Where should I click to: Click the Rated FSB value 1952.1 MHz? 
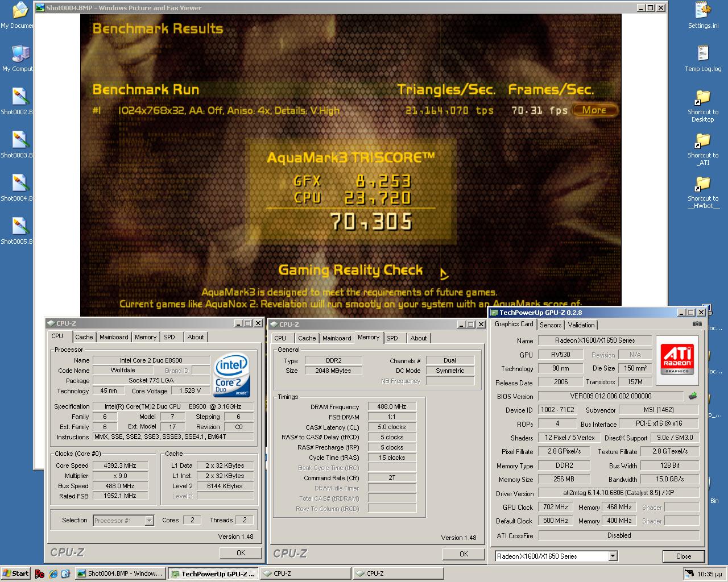[x=120, y=496]
